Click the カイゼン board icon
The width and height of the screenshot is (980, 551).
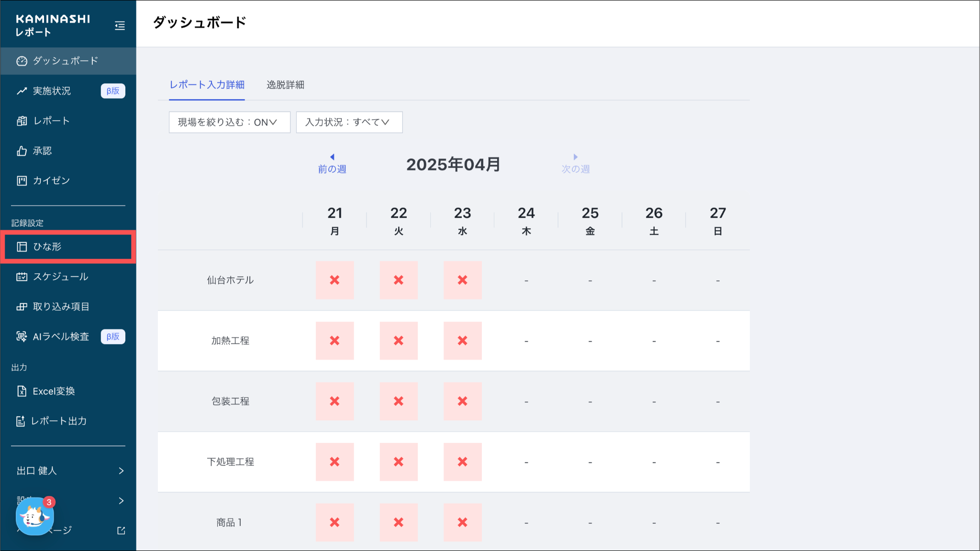[22, 181]
